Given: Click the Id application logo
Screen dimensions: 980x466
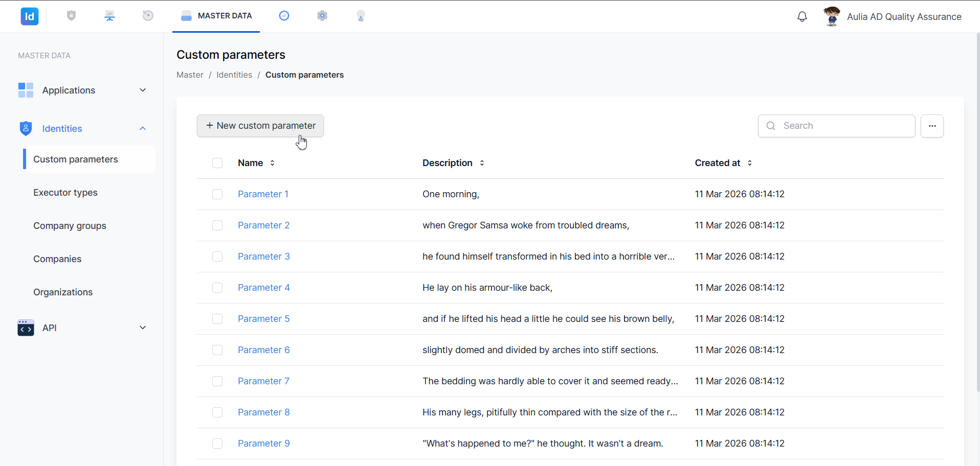Looking at the screenshot, I should tap(30, 16).
